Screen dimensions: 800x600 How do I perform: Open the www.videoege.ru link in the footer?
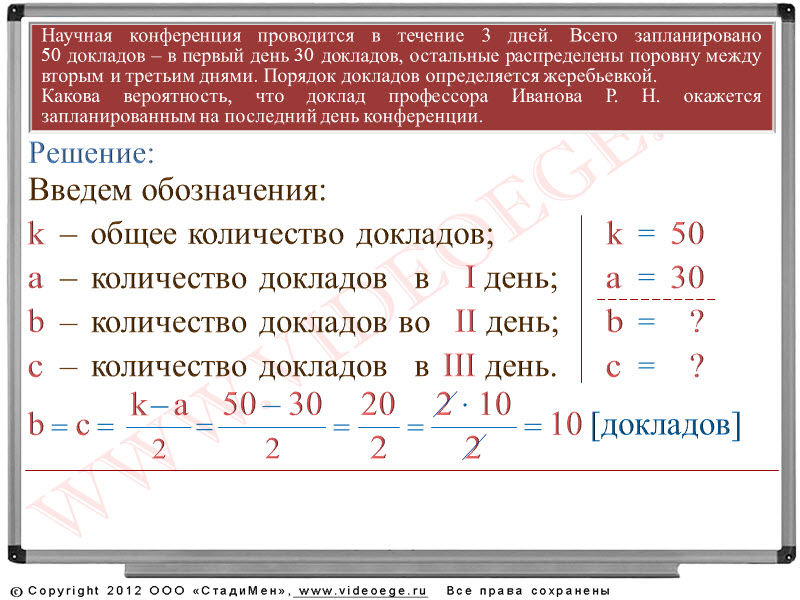pos(362,590)
